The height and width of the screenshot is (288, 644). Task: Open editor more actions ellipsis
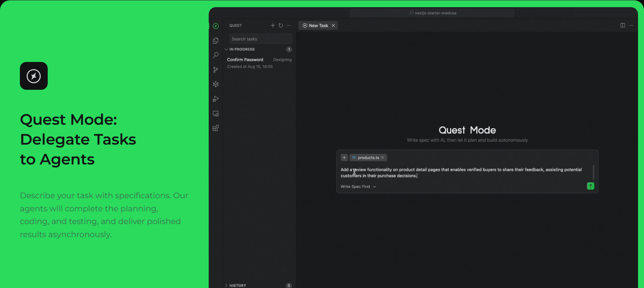[x=631, y=25]
